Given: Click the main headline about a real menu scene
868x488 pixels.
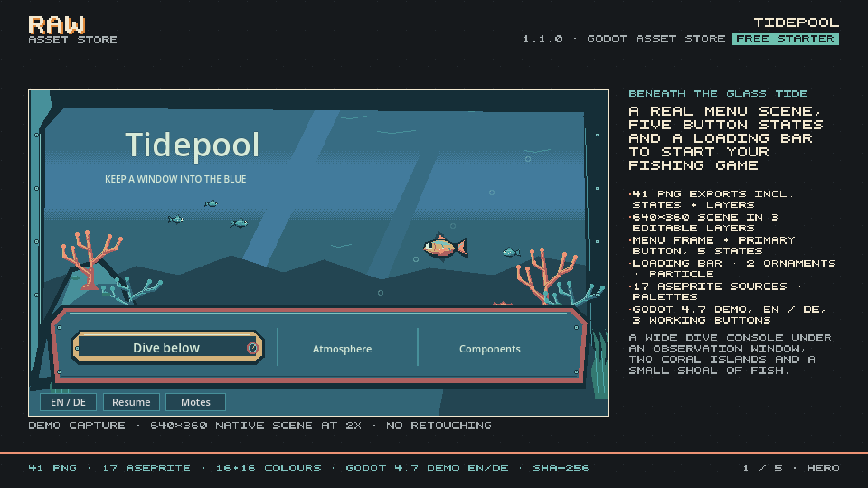Looking at the screenshot, I should pyautogui.click(x=726, y=138).
